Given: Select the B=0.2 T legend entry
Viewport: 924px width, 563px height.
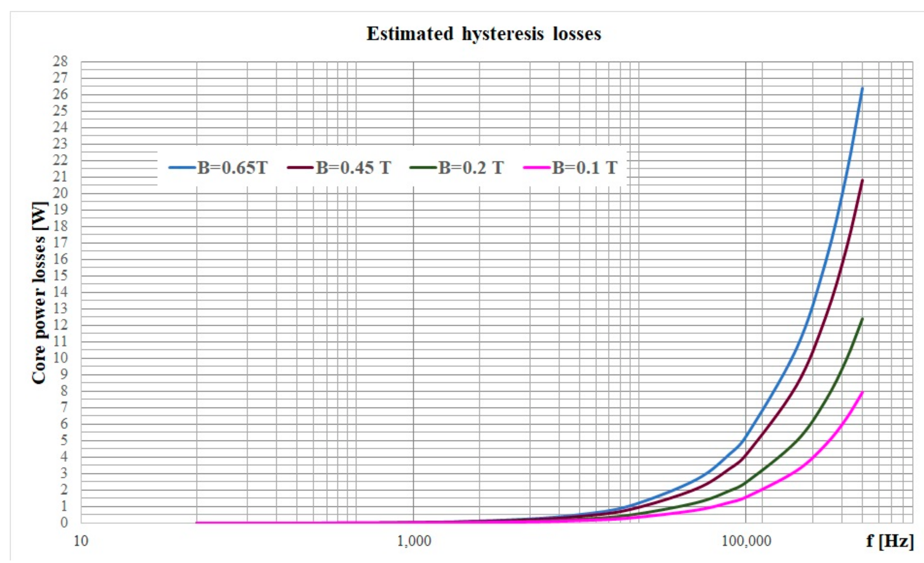Looking at the screenshot, I should [x=471, y=168].
